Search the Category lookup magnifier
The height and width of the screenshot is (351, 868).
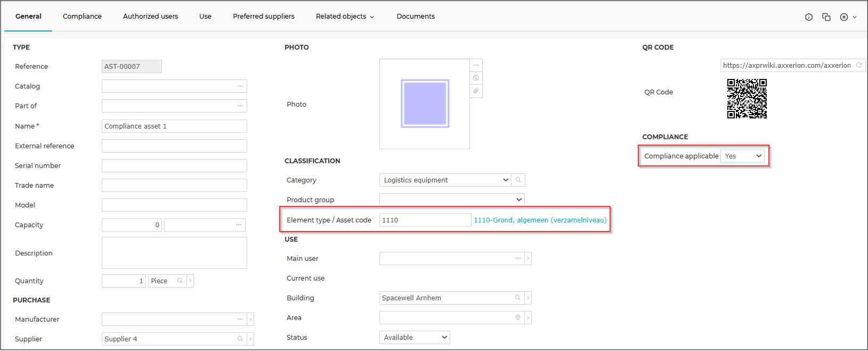(x=518, y=180)
